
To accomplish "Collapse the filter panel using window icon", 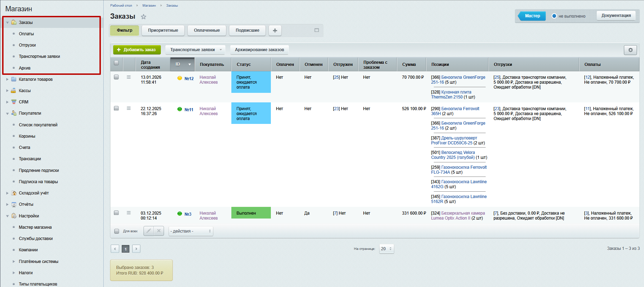I will (x=316, y=30).
